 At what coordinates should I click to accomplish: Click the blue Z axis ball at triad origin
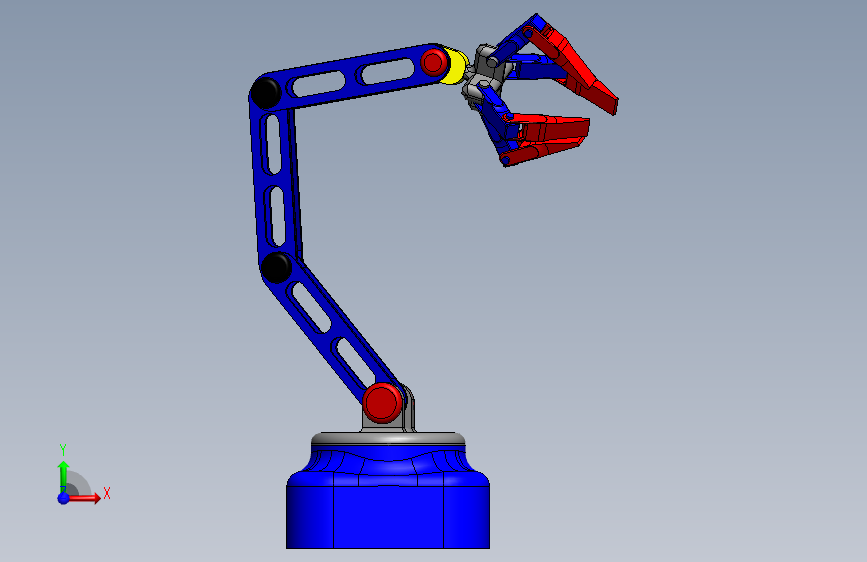(x=64, y=498)
